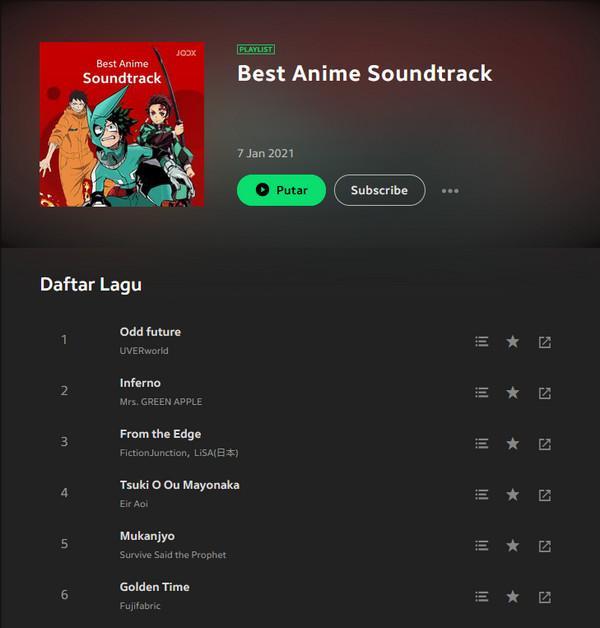Share Tsuki O Ou Mayonaka externally
This screenshot has height=628, width=600.
(x=545, y=495)
